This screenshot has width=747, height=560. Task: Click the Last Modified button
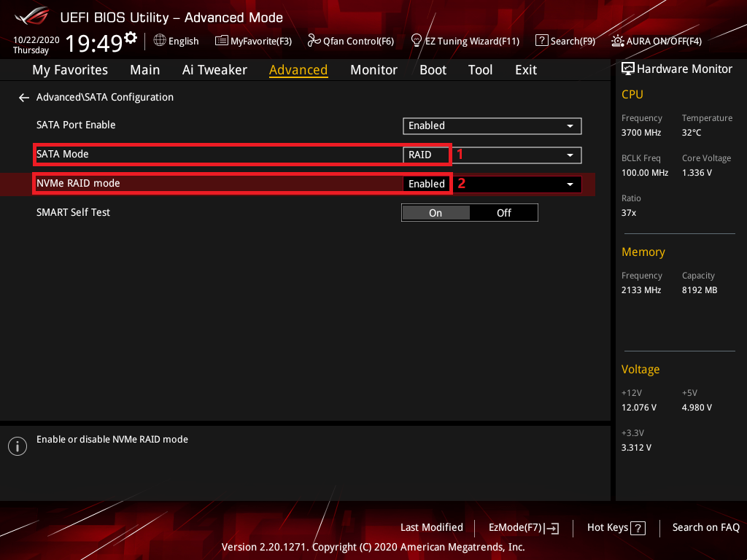pos(431,528)
